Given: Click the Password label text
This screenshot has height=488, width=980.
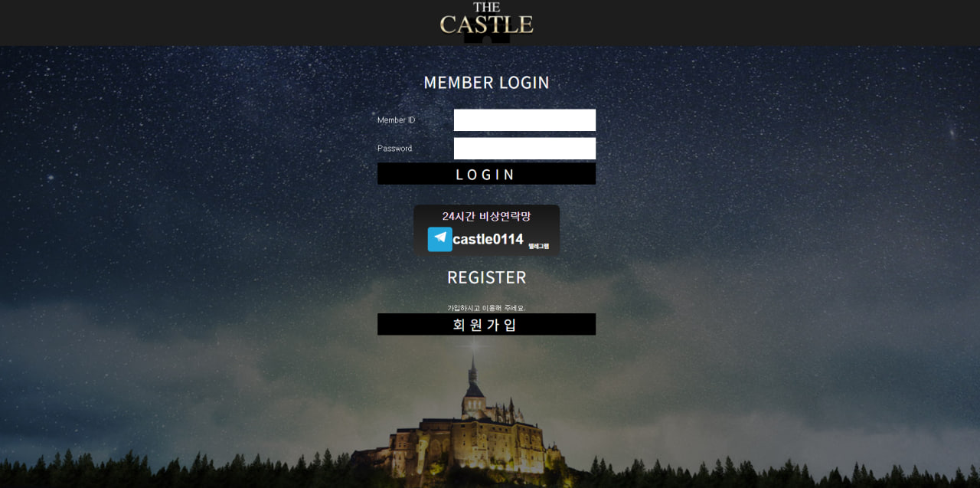Looking at the screenshot, I should point(394,149).
